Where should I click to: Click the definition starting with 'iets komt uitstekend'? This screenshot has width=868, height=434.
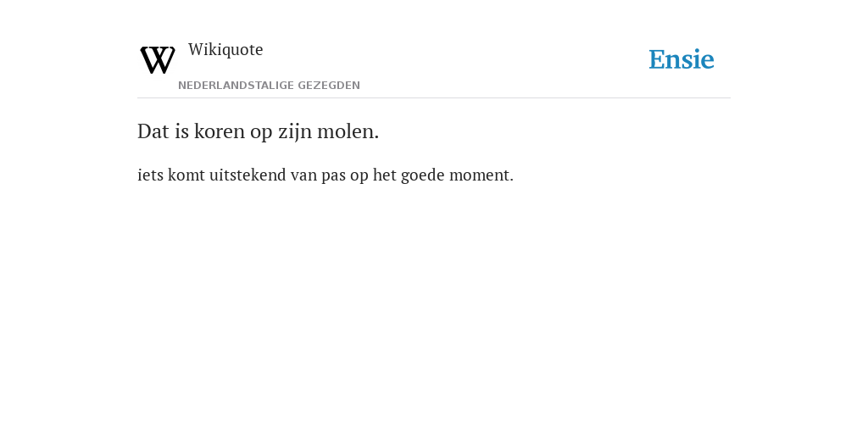coord(325,175)
